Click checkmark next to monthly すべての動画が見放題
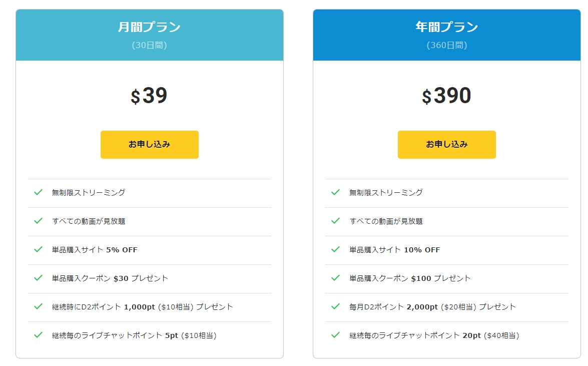Viewport: 588px width, 366px height. pyautogui.click(x=38, y=221)
